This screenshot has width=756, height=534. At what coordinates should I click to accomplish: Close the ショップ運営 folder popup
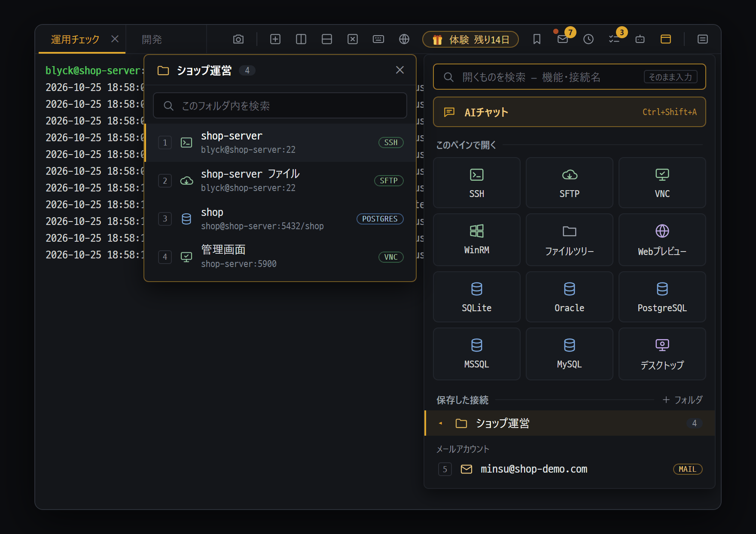click(x=400, y=70)
